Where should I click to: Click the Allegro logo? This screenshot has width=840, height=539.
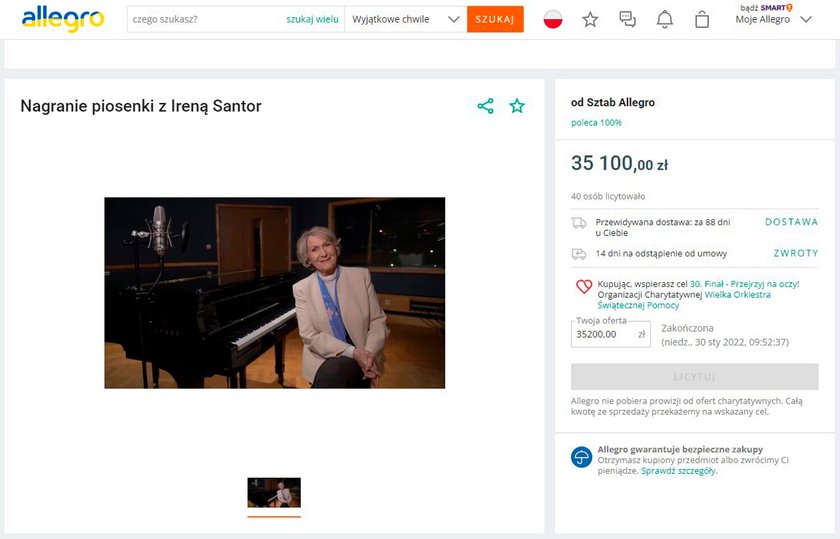coord(63,19)
